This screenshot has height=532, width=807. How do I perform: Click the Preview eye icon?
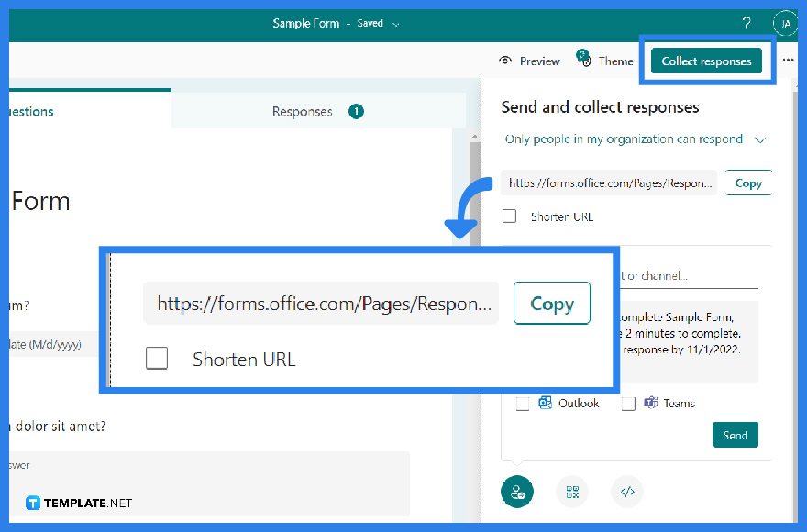click(x=505, y=61)
